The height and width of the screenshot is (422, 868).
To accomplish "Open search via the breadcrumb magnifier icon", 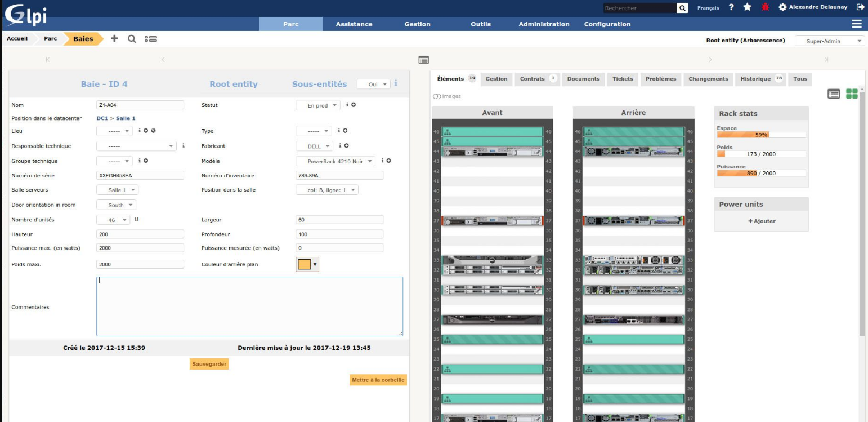I will (x=132, y=39).
